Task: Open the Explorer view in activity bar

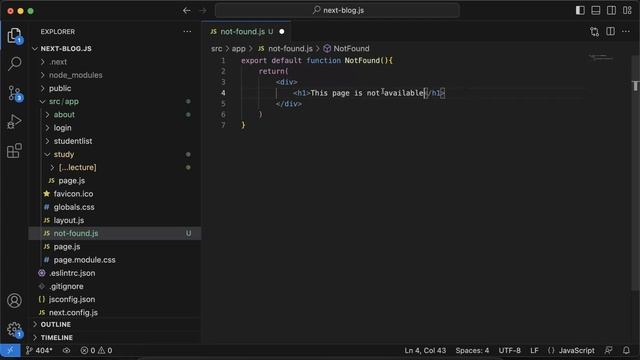Action: 14,36
